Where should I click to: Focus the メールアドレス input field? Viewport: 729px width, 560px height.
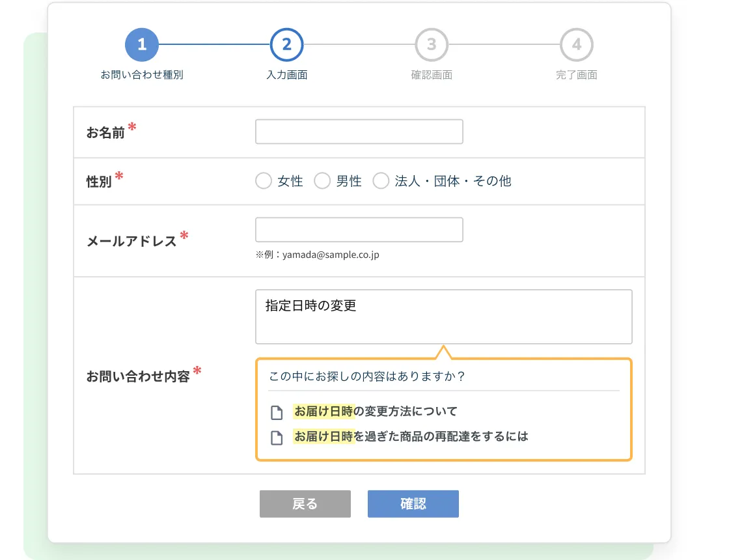(x=359, y=230)
